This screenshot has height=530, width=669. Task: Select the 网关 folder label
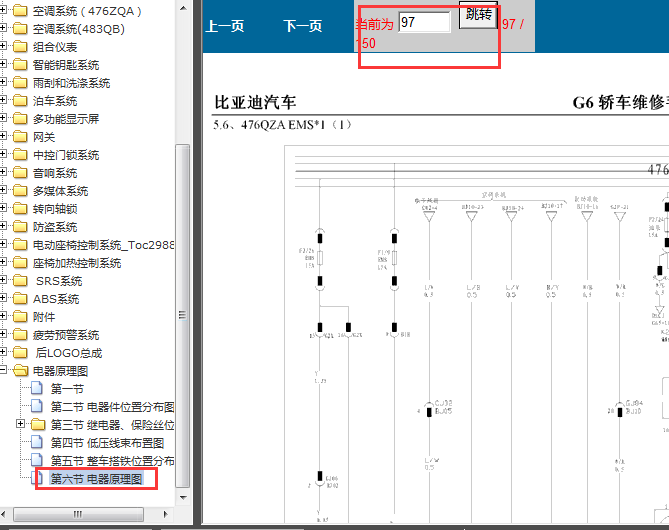click(x=44, y=137)
